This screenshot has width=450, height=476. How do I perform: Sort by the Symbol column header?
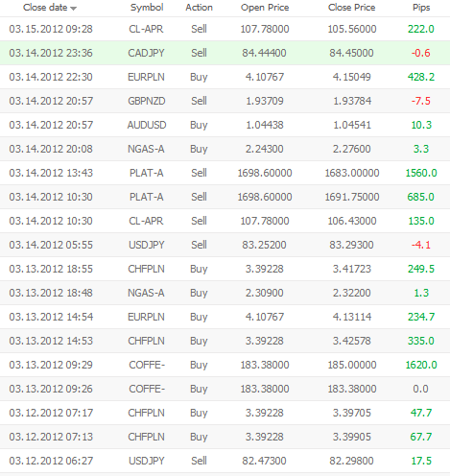point(147,8)
